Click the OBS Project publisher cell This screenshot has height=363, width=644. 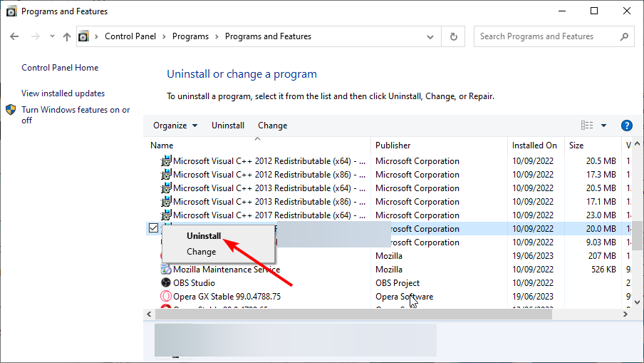398,283
